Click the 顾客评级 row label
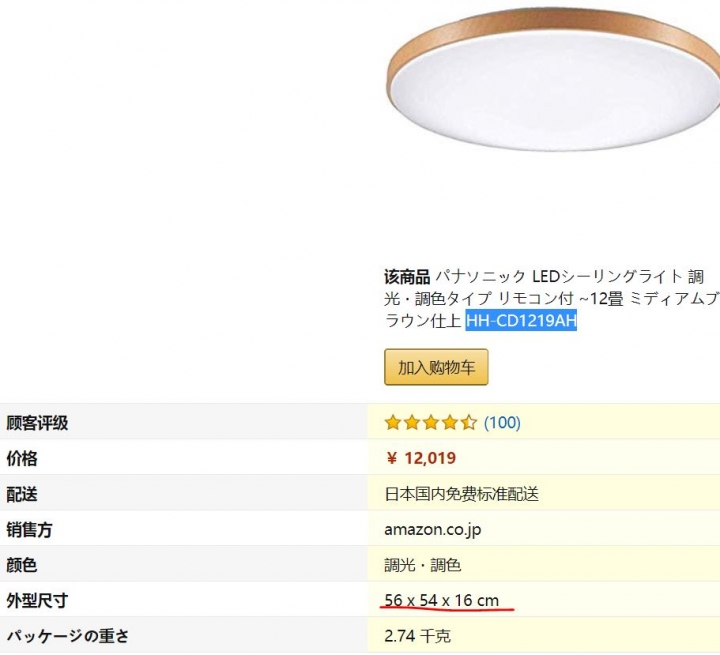The height and width of the screenshot is (655, 720). (x=37, y=423)
